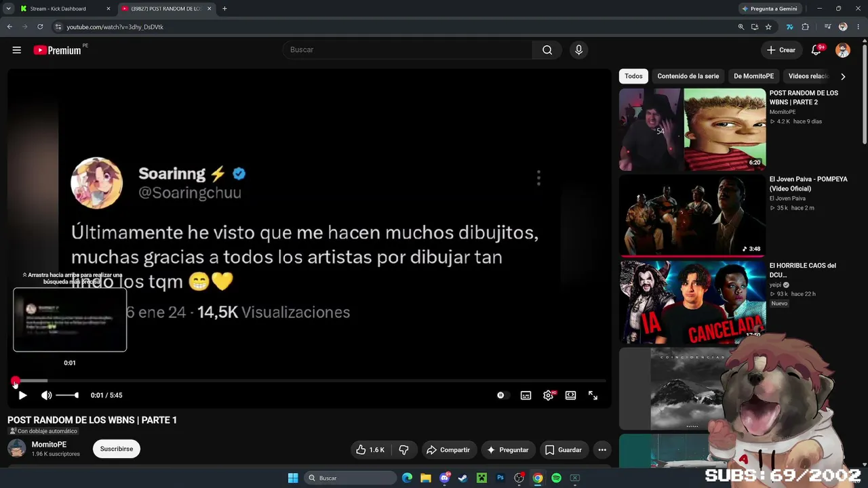This screenshot has height=488, width=868.
Task: Open the El Joven Paiva - POMPEYA title
Action: (x=808, y=184)
